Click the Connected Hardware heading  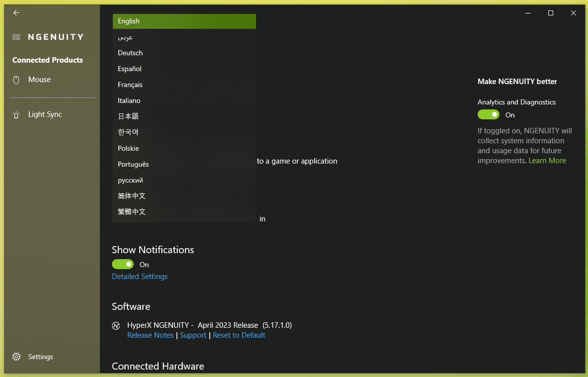(158, 366)
